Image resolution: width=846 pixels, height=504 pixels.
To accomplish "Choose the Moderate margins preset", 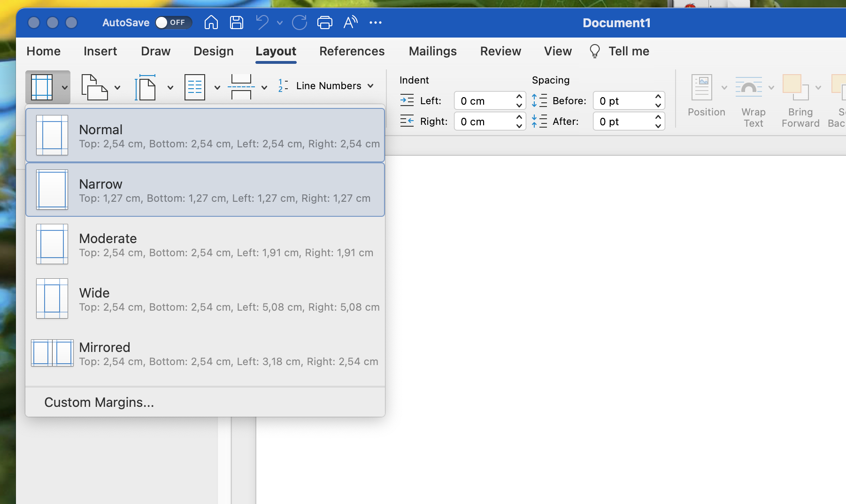I will [205, 244].
